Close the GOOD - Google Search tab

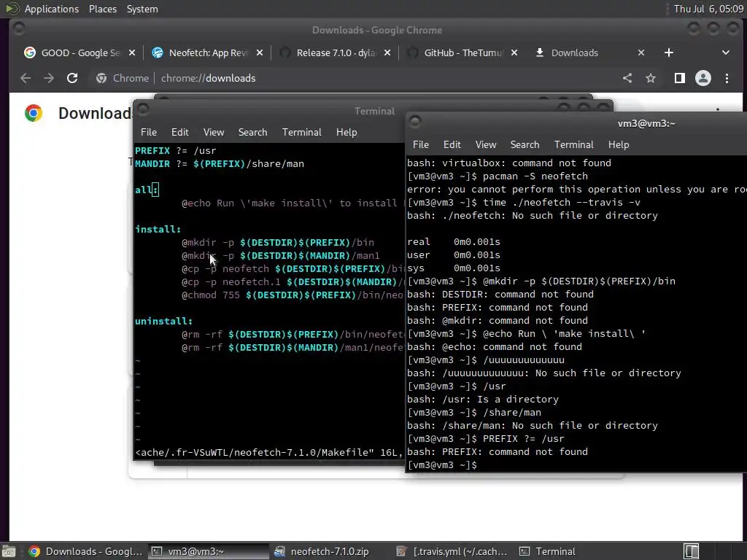tap(132, 52)
